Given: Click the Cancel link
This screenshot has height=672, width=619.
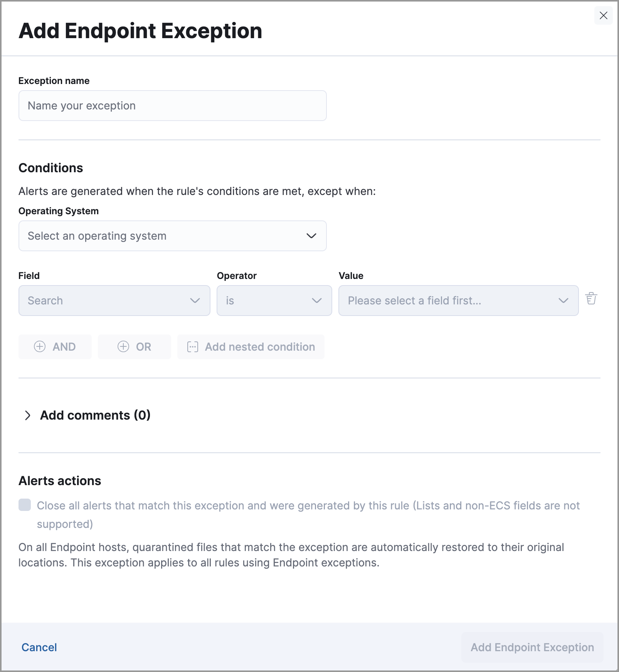Looking at the screenshot, I should click(x=39, y=647).
